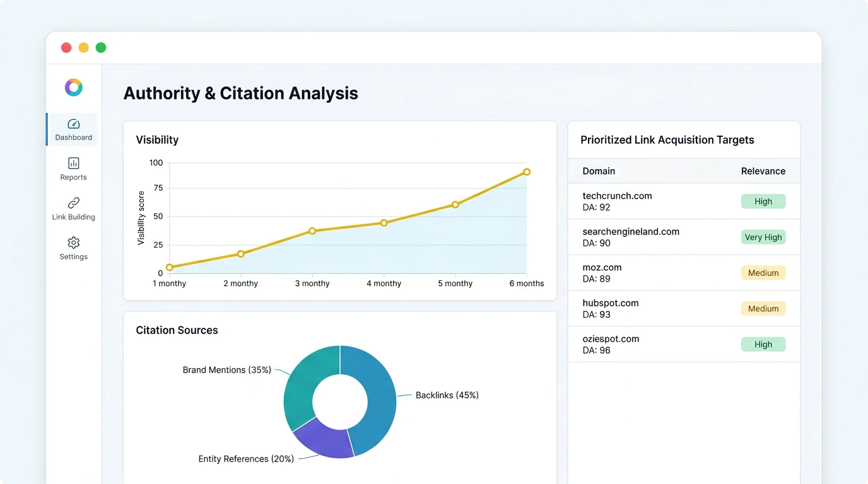Viewport: 868px width, 484px height.
Task: Open the Settings gear icon
Action: click(73, 243)
